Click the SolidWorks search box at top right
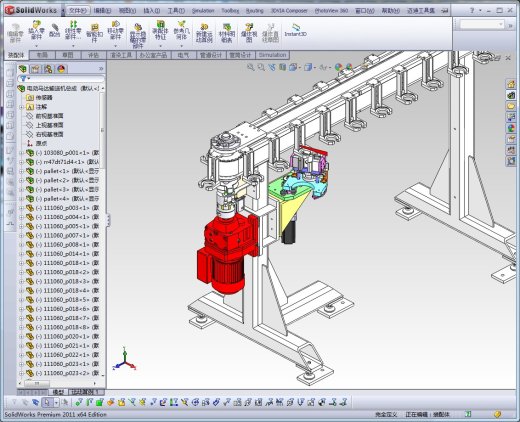520x422 pixels. point(481,24)
